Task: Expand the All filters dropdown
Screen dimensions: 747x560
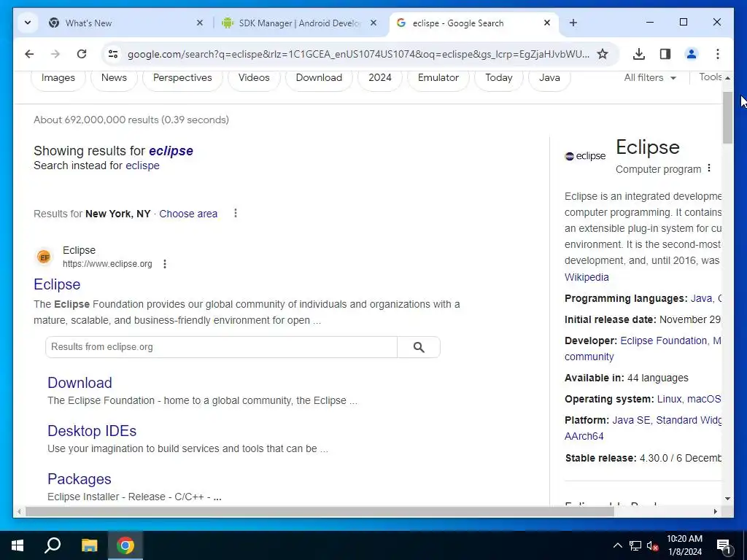Action: pyautogui.click(x=650, y=77)
